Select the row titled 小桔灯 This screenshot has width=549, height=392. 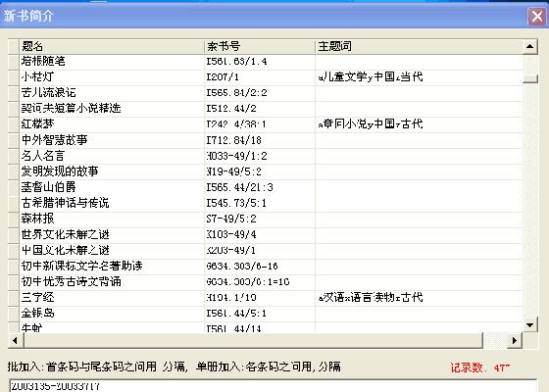tap(266, 77)
